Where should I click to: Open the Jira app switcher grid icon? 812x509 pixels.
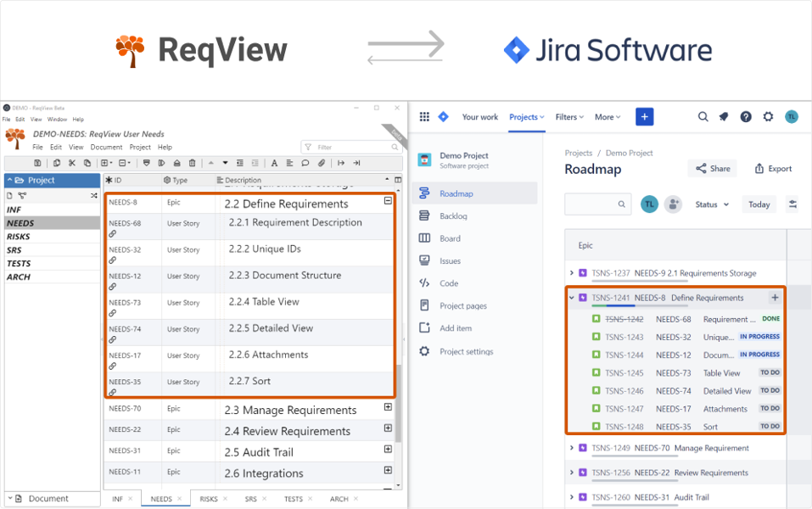pos(424,117)
